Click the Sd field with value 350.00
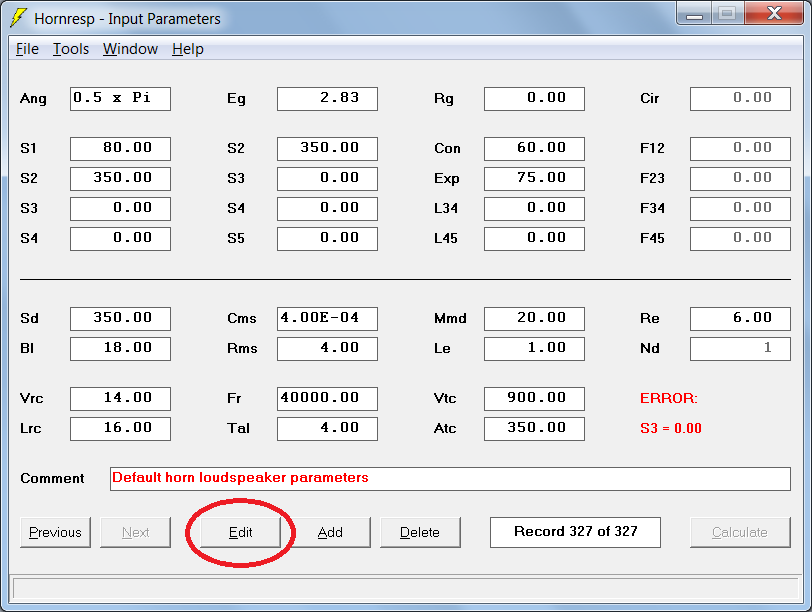 point(120,318)
